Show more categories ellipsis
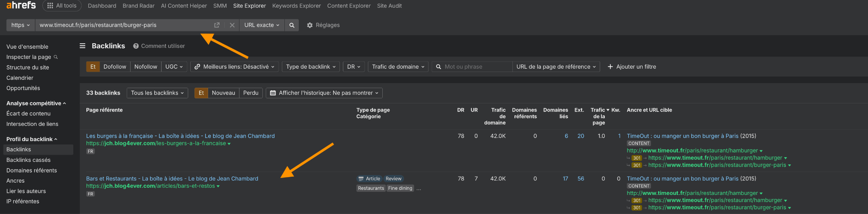Viewport: 868px width, 214px height. pos(419,189)
